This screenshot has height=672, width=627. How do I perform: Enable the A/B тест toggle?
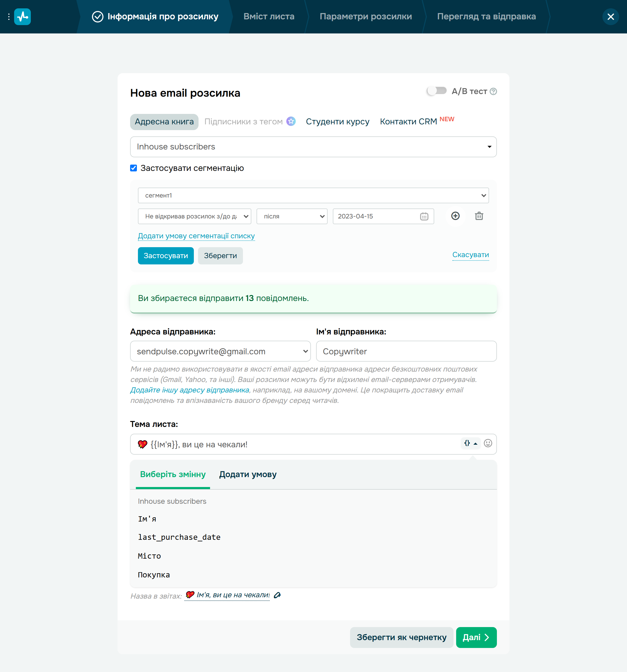[437, 91]
